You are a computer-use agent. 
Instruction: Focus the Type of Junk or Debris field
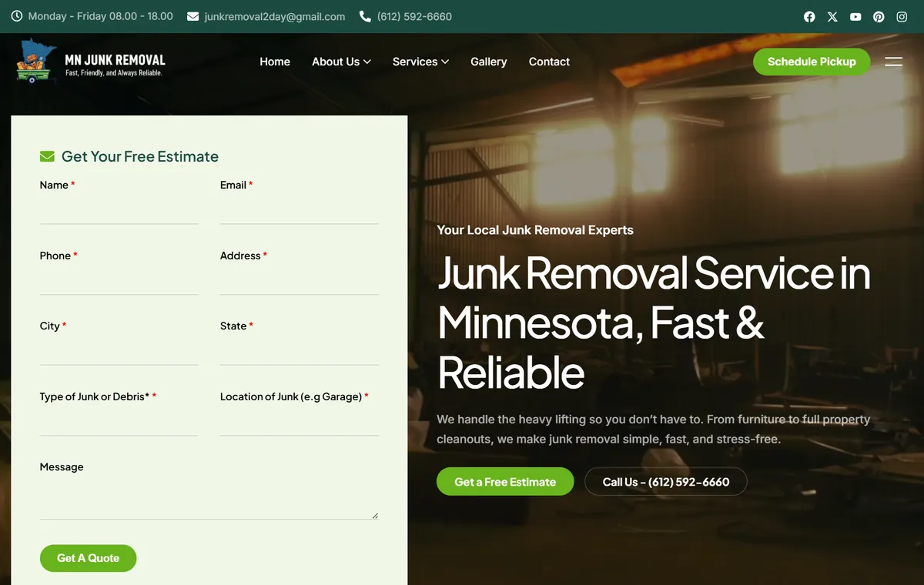(119, 421)
